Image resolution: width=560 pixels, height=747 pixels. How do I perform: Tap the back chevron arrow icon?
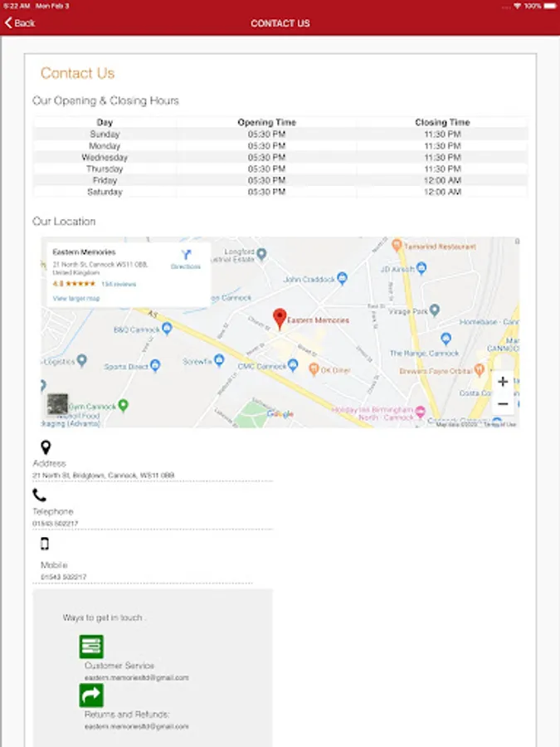tap(8, 22)
